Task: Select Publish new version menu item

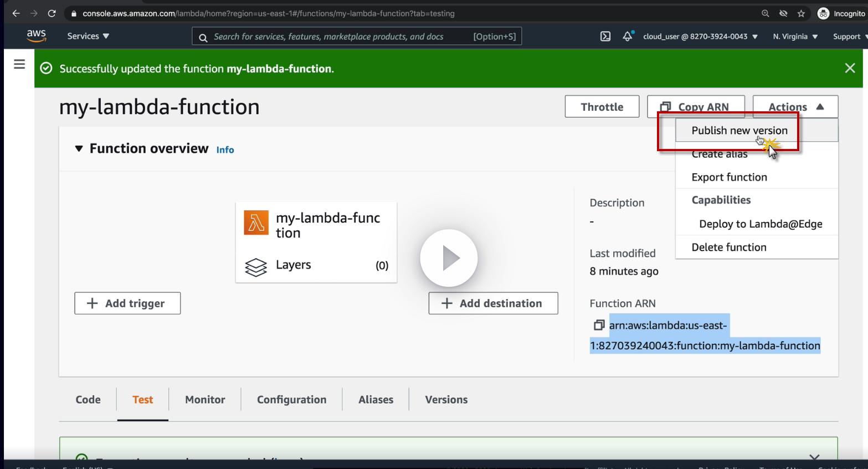Action: [x=739, y=131]
